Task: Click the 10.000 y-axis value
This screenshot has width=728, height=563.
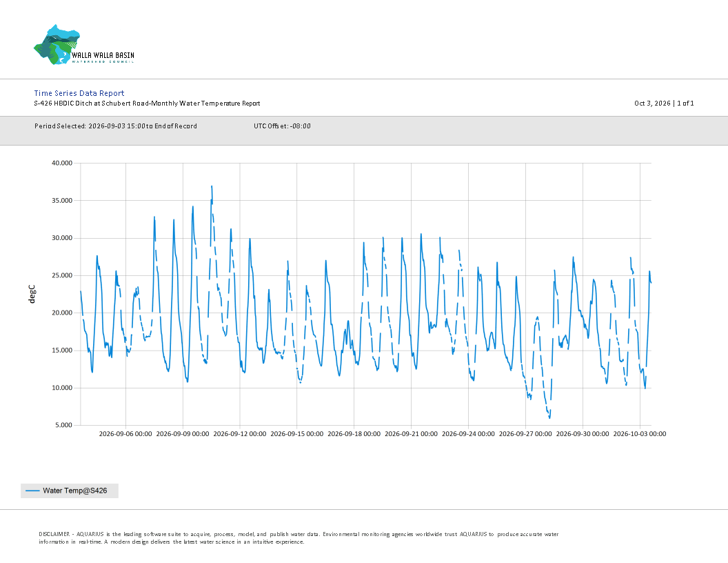Action: [x=62, y=388]
